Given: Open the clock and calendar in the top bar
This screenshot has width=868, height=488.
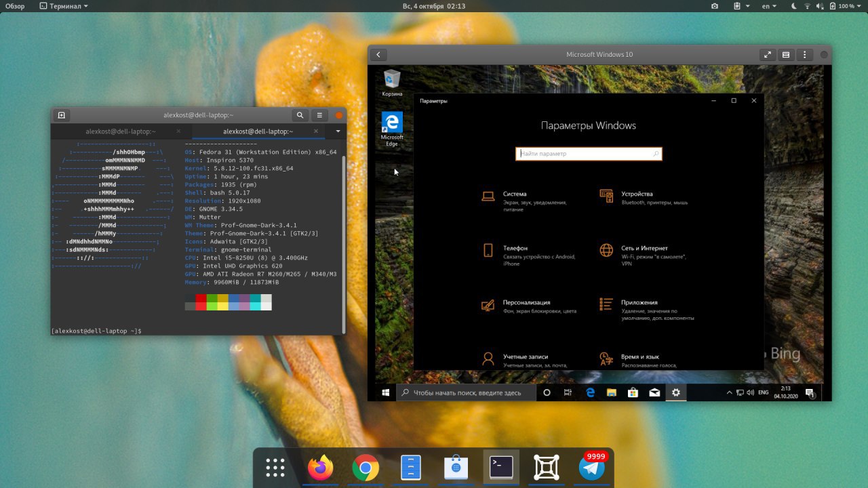Looking at the screenshot, I should [x=434, y=6].
